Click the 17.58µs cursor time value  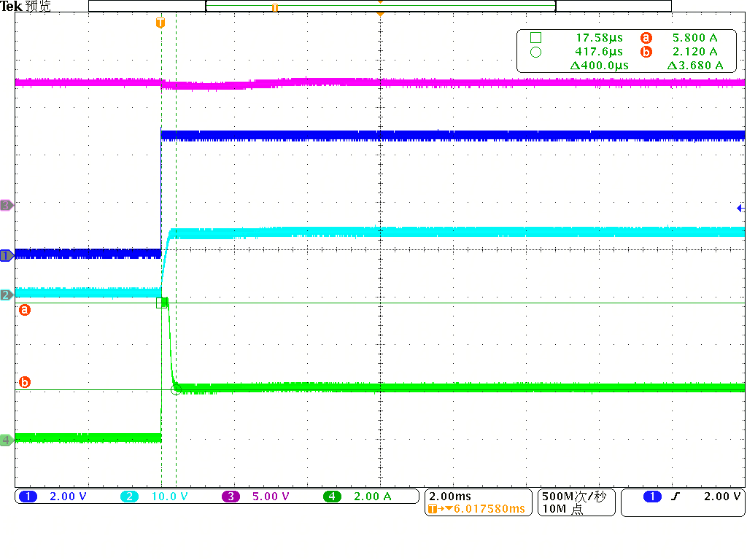[599, 38]
